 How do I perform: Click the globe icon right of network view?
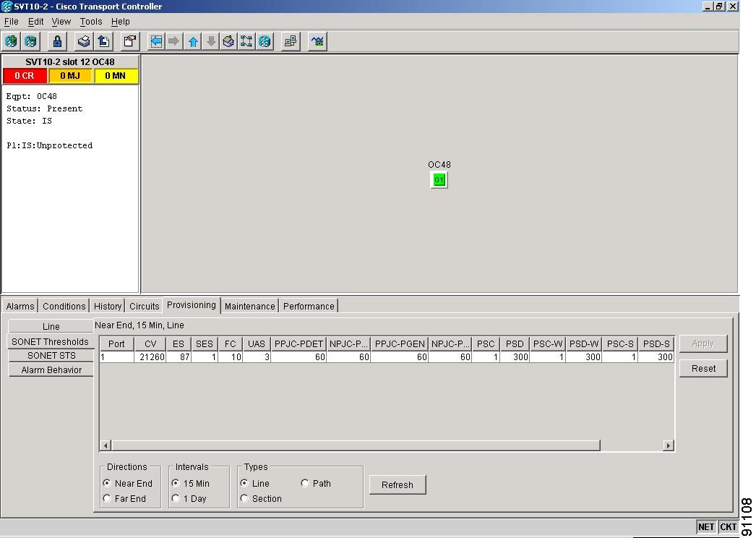point(265,41)
